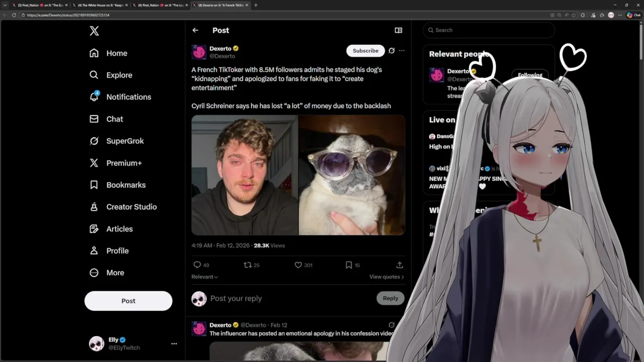Open Dexerto avatar on the follow-up reply
The height and width of the screenshot is (362, 644).
(199, 329)
